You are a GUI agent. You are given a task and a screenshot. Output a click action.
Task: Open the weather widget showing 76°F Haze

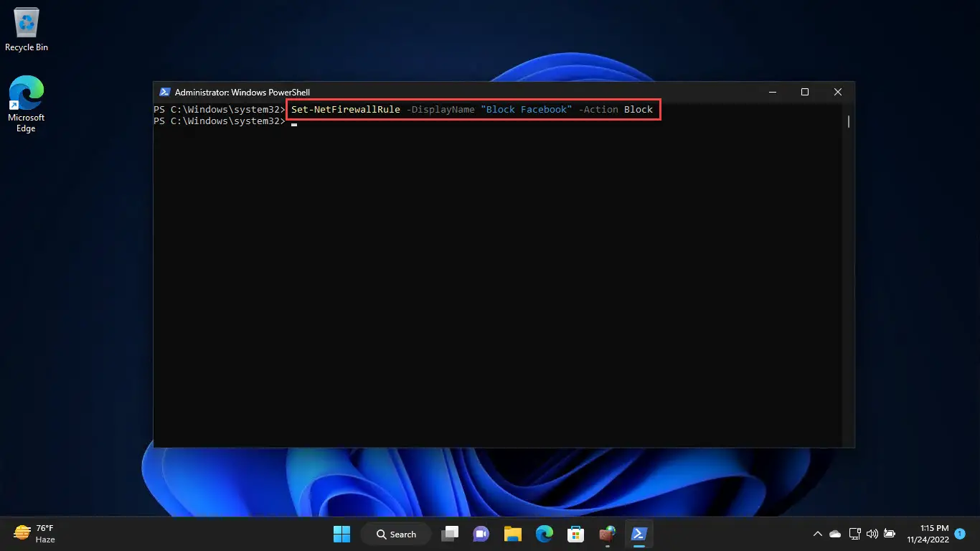[34, 534]
